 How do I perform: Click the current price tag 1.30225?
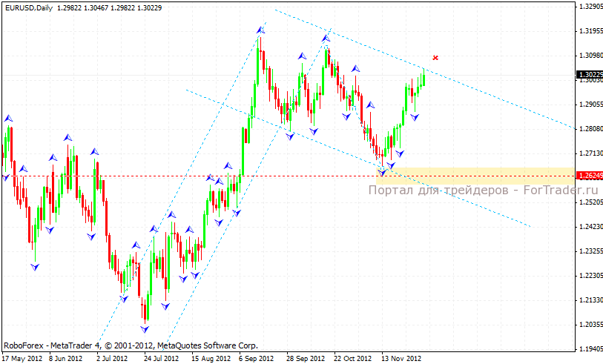tap(589, 74)
